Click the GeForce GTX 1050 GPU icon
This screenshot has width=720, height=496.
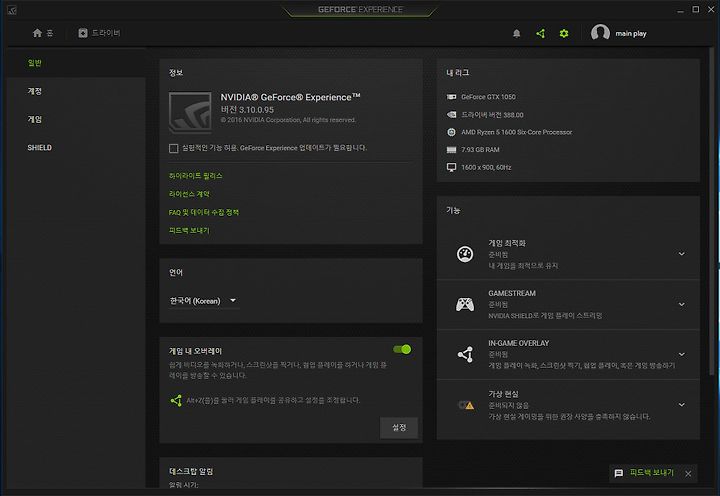click(x=451, y=97)
